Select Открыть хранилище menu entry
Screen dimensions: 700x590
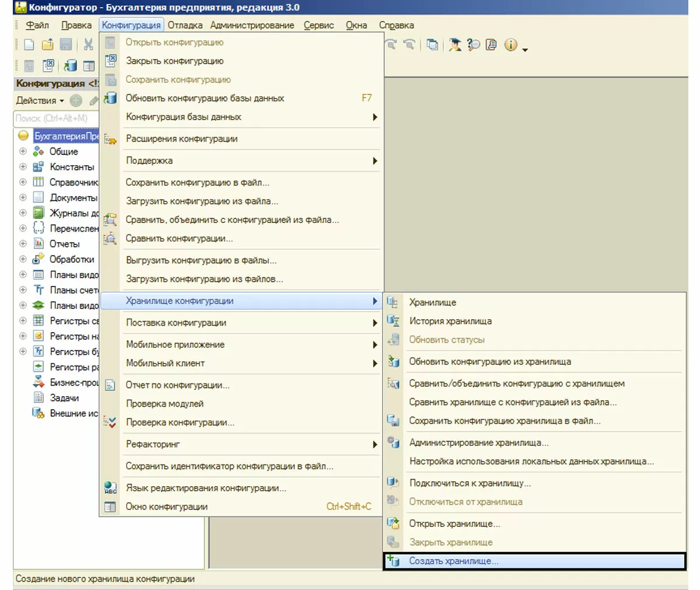(454, 523)
